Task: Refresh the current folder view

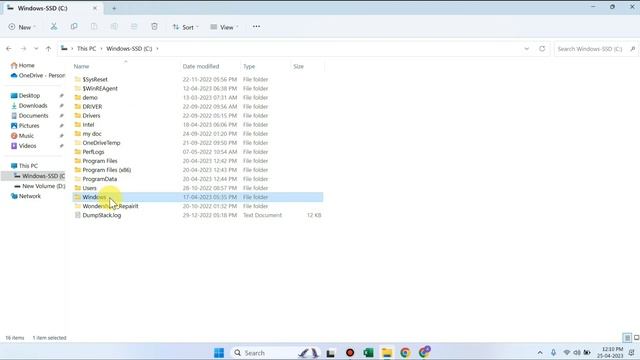Action: (542, 49)
